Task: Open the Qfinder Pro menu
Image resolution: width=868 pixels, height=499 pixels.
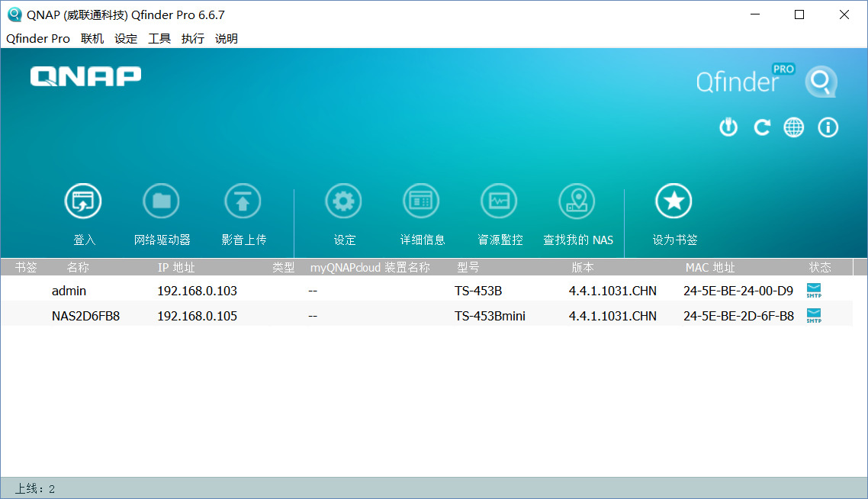Action: (38, 39)
